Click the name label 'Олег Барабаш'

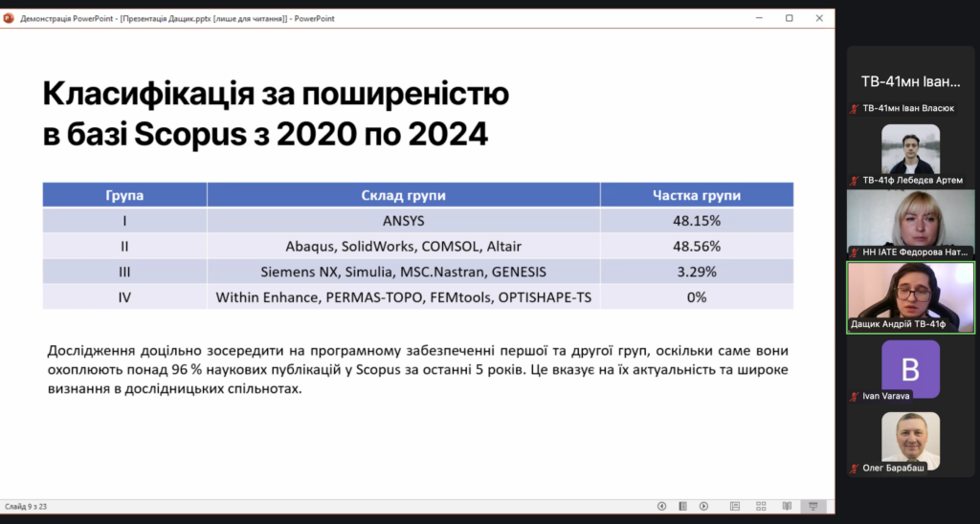click(x=893, y=468)
